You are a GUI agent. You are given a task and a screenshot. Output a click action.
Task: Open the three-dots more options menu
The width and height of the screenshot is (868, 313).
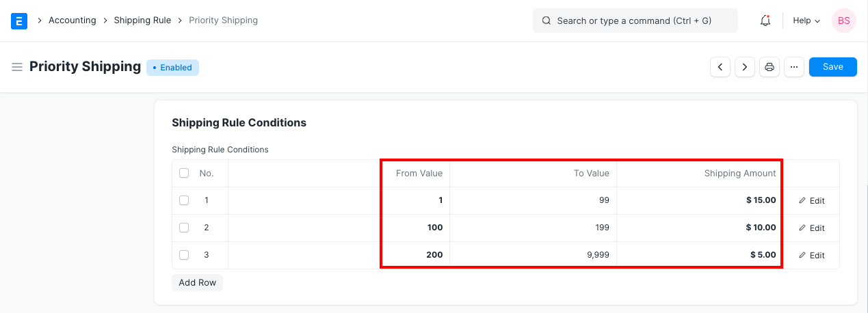794,67
